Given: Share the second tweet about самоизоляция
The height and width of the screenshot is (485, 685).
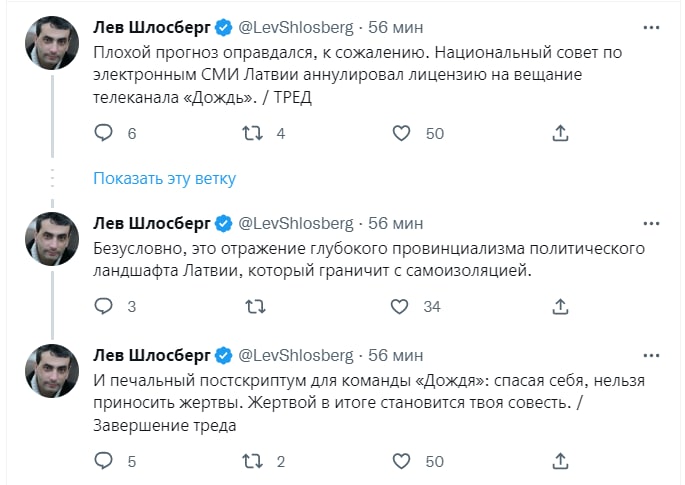Looking at the screenshot, I should point(561,306).
